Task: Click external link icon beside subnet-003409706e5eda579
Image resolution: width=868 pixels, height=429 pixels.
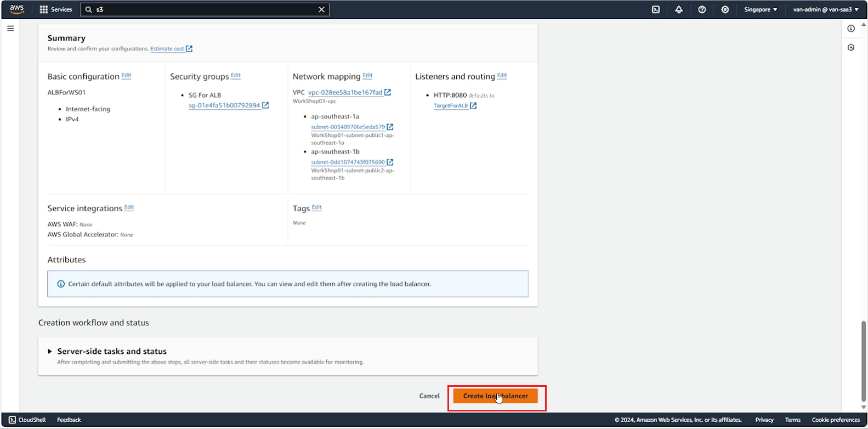Action: [390, 127]
